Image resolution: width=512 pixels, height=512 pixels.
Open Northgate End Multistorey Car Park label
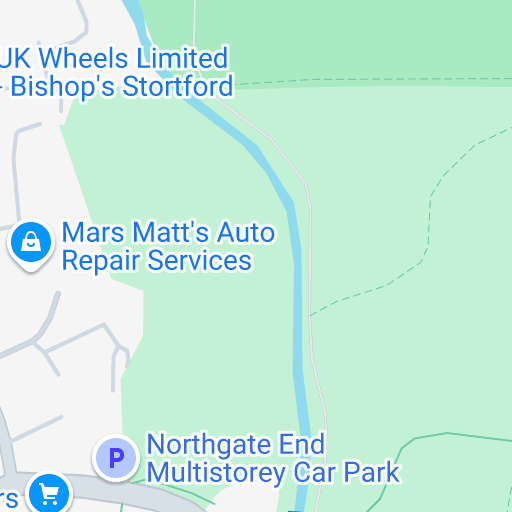pos(273,458)
